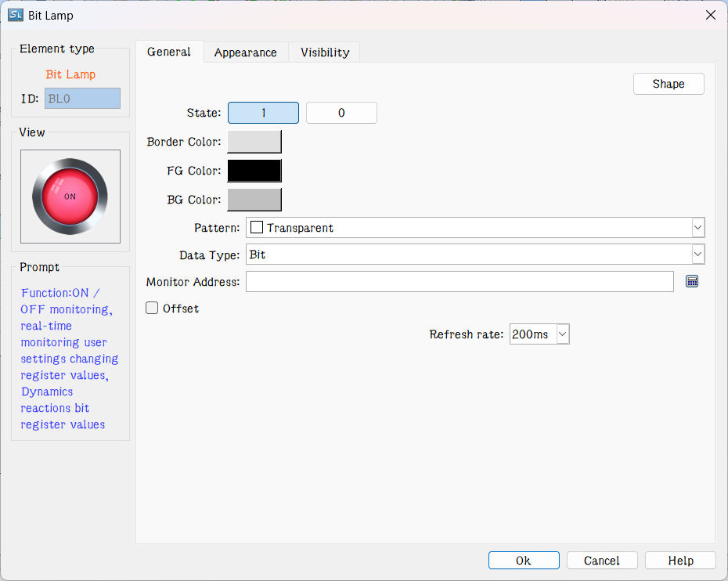
Task: Click the Monitor Address input field
Action: [x=460, y=281]
